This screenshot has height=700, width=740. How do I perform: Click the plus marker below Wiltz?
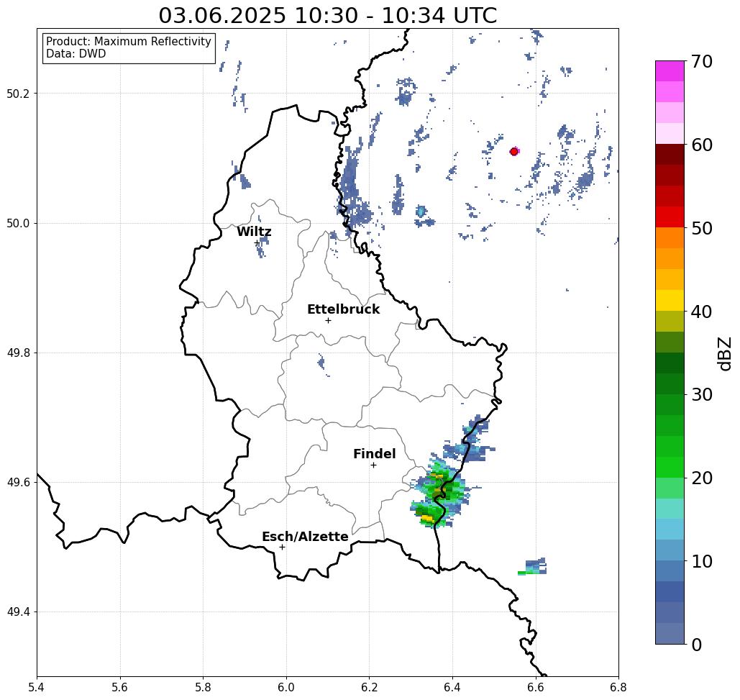coord(257,243)
